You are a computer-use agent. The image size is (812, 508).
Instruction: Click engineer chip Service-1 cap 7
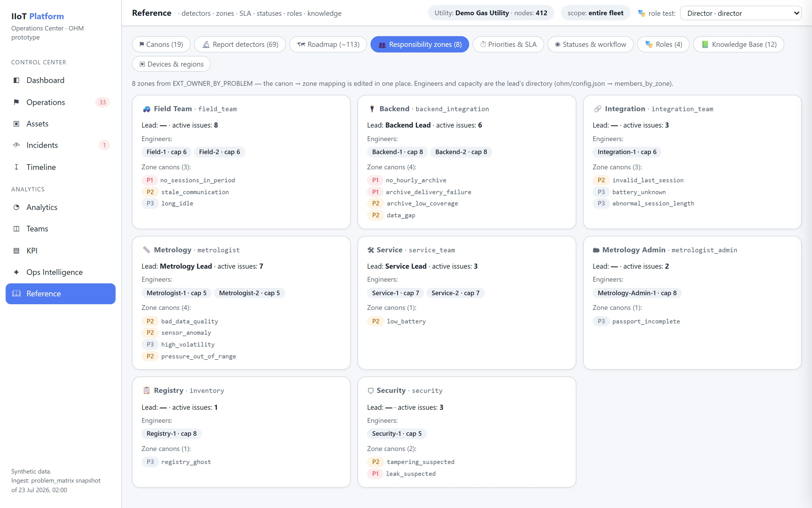(395, 293)
